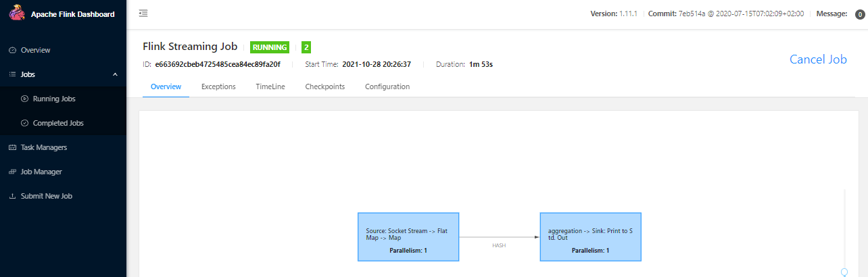Click the Cancel Job link

click(818, 59)
